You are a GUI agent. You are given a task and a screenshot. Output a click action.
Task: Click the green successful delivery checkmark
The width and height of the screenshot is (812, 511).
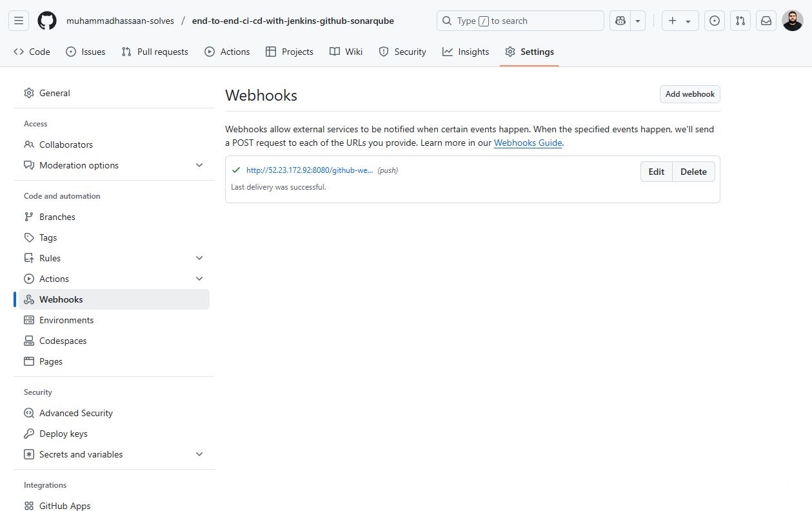(236, 170)
